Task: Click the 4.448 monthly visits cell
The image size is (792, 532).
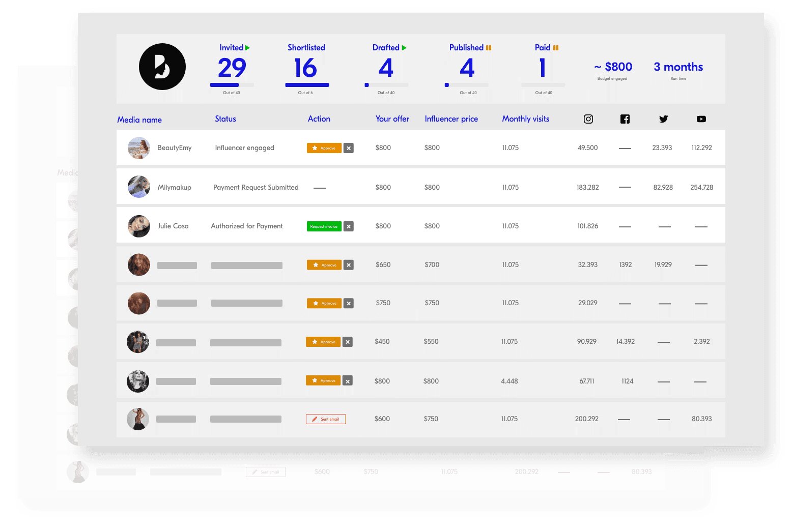Action: click(x=510, y=381)
